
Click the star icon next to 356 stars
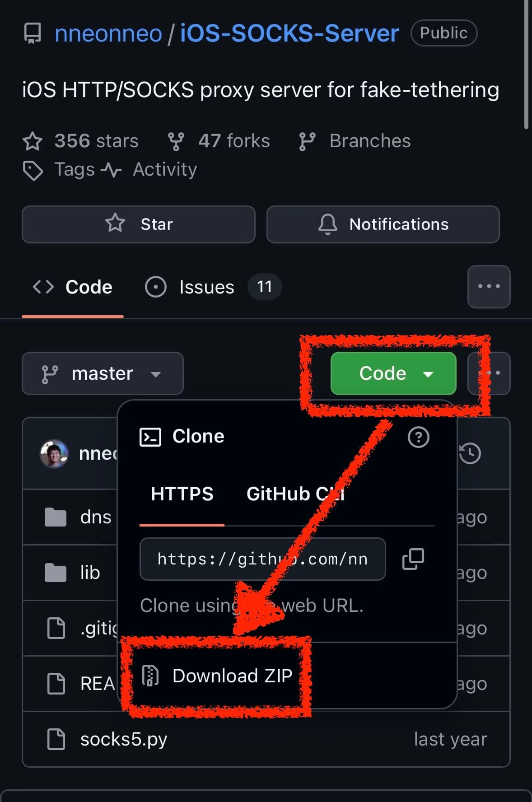pyautogui.click(x=33, y=141)
